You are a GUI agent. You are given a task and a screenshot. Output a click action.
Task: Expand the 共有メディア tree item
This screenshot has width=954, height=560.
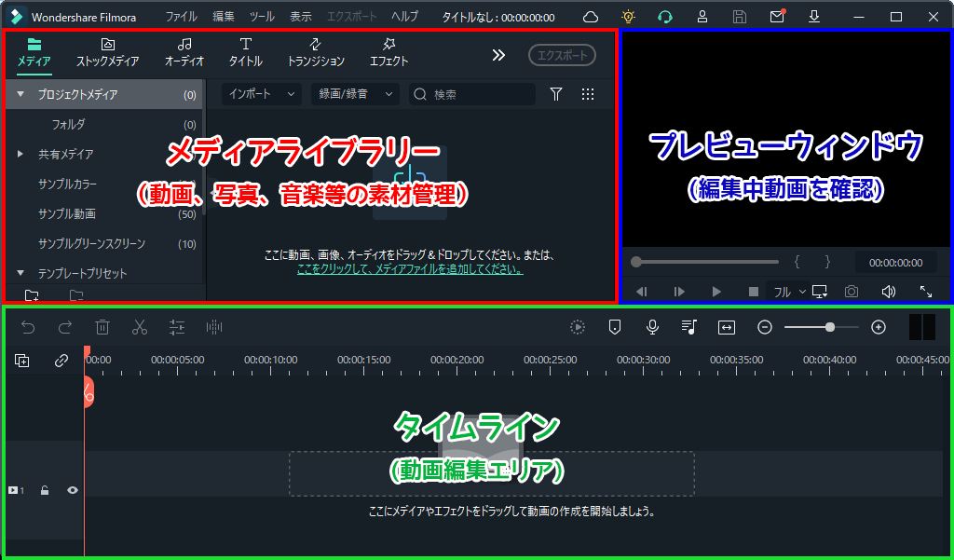[20, 154]
